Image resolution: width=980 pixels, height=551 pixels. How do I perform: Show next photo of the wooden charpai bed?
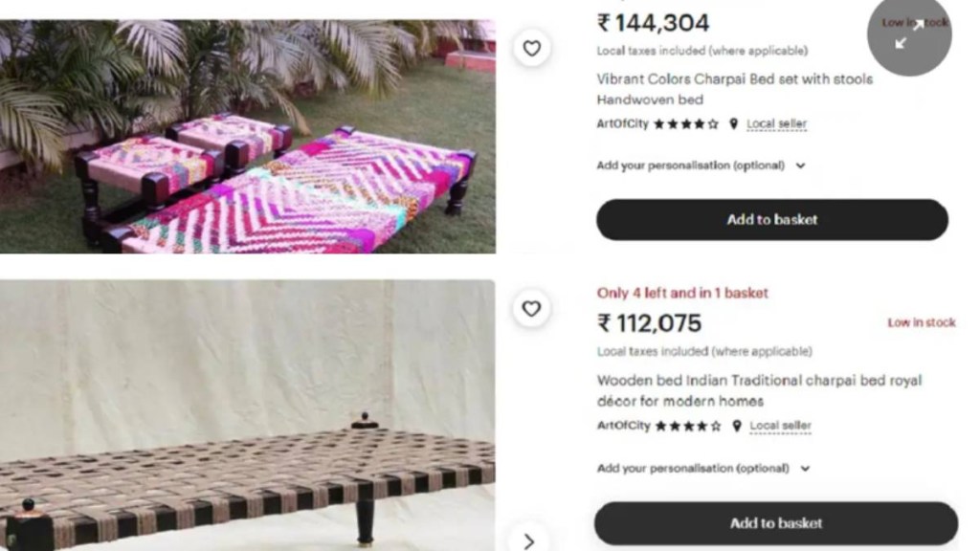click(x=529, y=538)
